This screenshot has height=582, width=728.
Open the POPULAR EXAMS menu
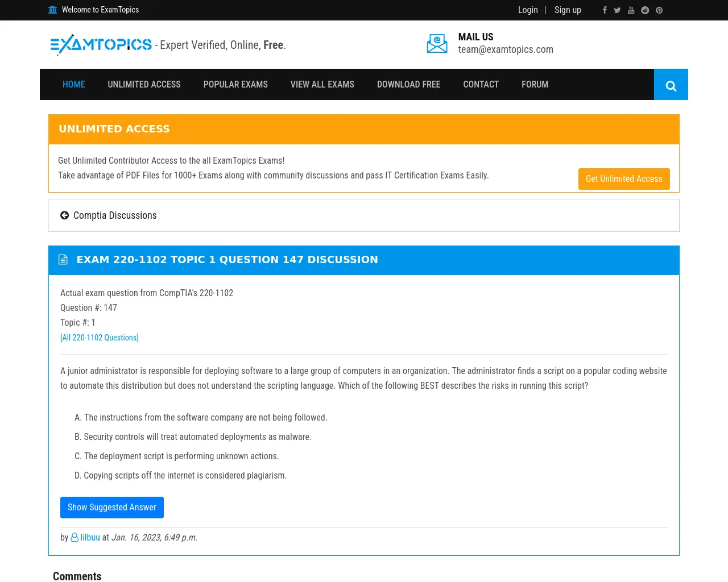pos(235,85)
